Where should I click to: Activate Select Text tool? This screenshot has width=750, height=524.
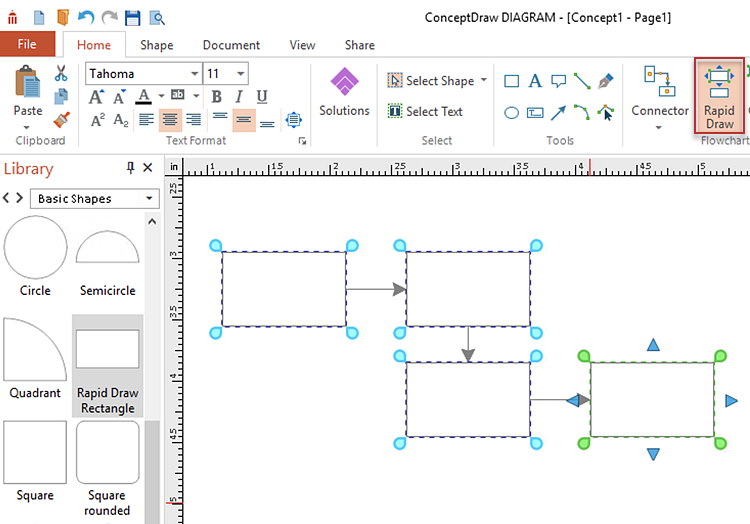[x=425, y=111]
